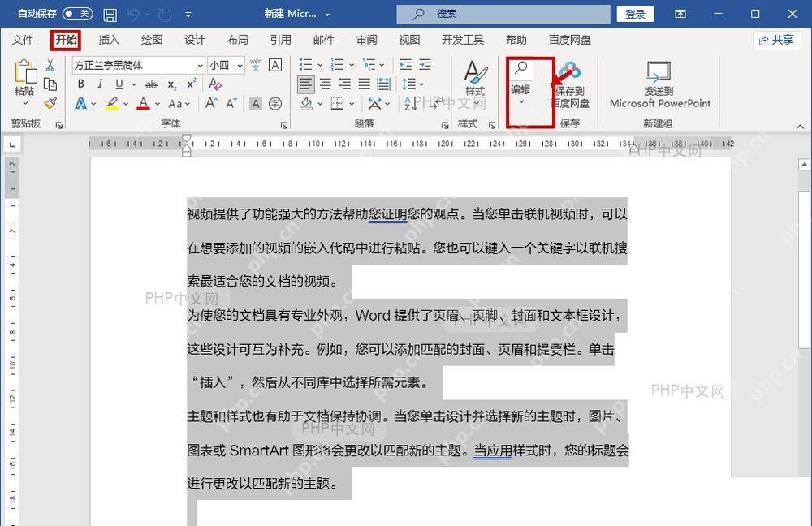Click the center alignment icon

pos(326,84)
